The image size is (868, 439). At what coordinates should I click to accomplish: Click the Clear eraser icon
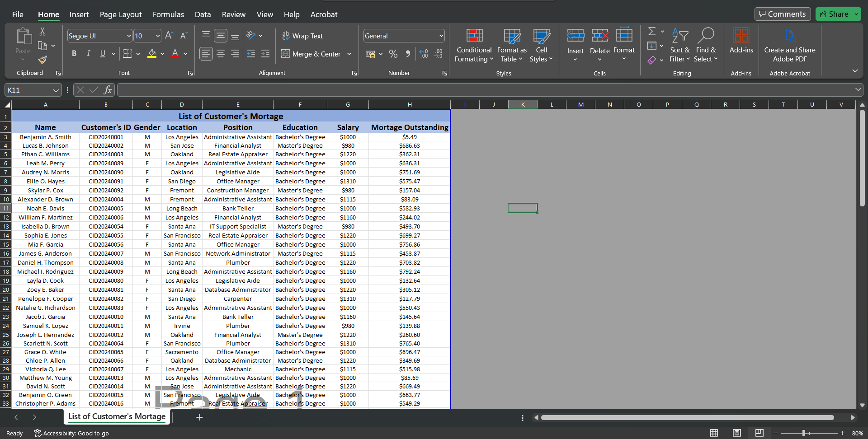(x=652, y=60)
